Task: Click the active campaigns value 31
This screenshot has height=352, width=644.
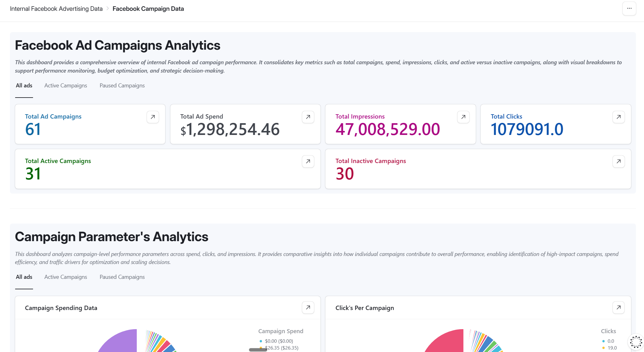Action: tap(33, 174)
